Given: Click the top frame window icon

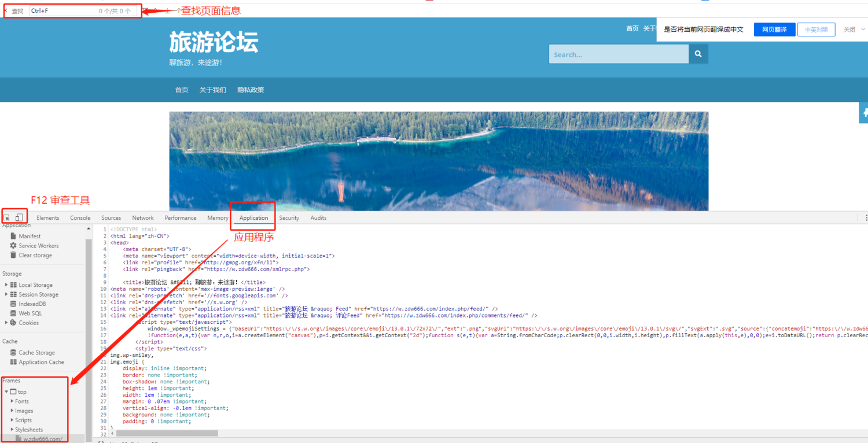Looking at the screenshot, I should click(x=13, y=392).
